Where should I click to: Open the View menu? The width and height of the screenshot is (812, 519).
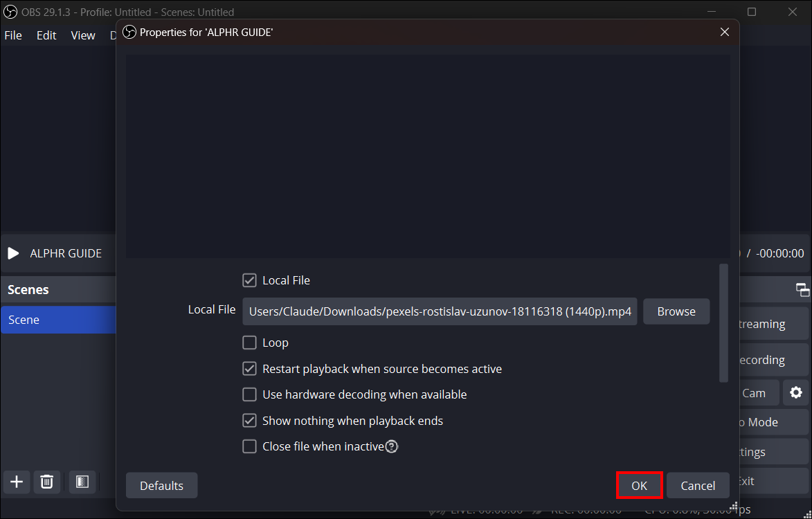(x=83, y=35)
